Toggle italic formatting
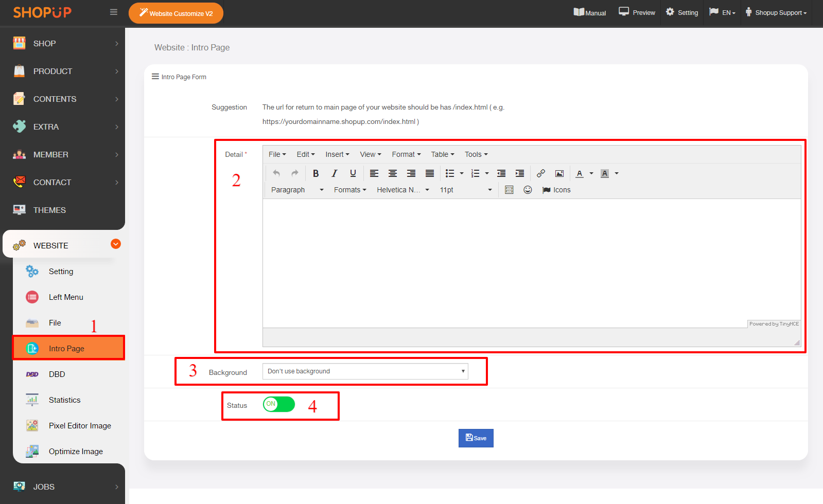The height and width of the screenshot is (504, 823). [335, 173]
